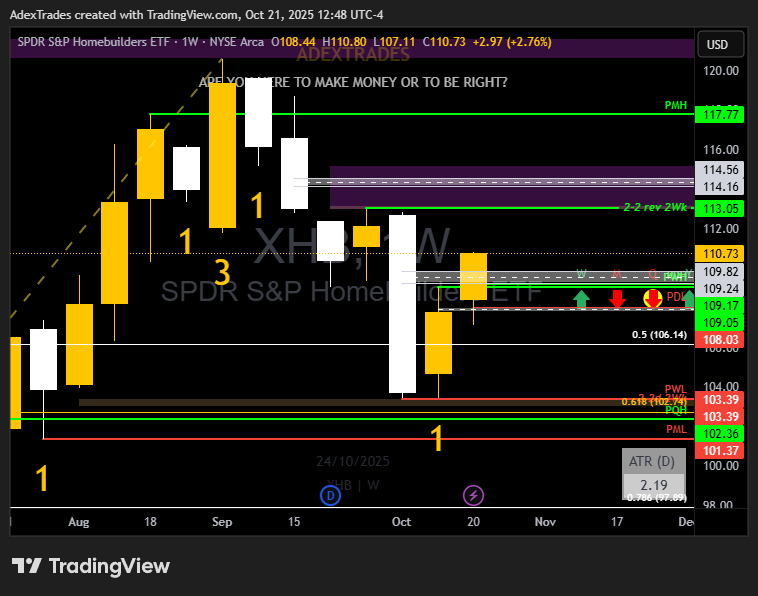Click the ATR (D) table header
Image resolution: width=758 pixels, height=596 pixels.
click(x=653, y=461)
